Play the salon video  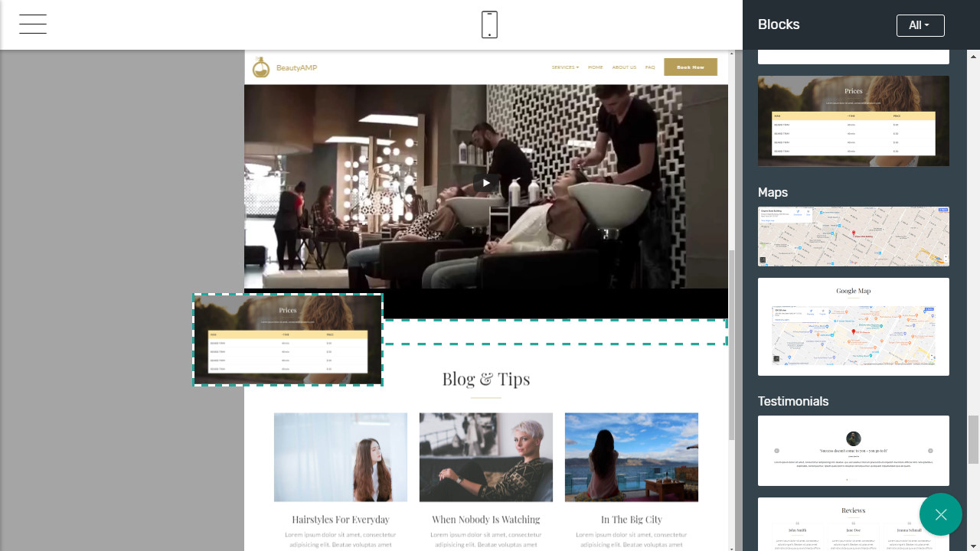click(x=485, y=183)
